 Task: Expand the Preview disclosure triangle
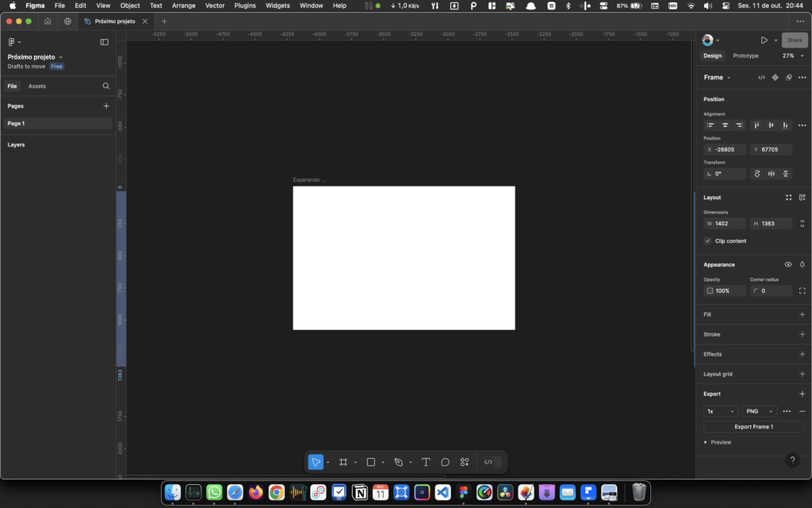coord(706,442)
